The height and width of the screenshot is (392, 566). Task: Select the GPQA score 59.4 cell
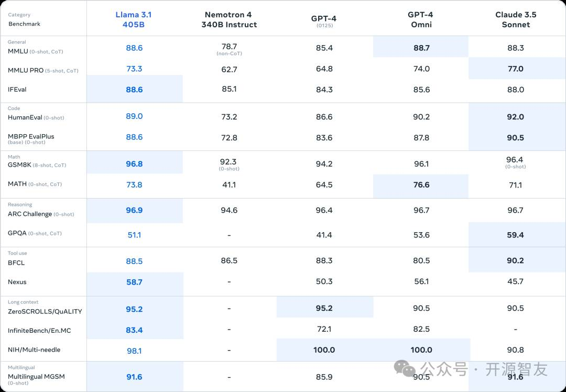[x=517, y=235]
